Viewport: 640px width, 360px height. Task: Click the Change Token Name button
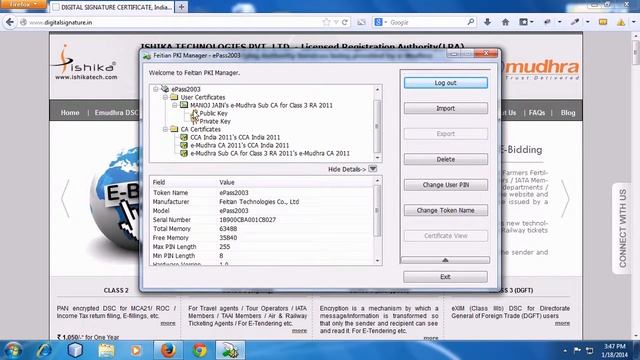tap(445, 210)
